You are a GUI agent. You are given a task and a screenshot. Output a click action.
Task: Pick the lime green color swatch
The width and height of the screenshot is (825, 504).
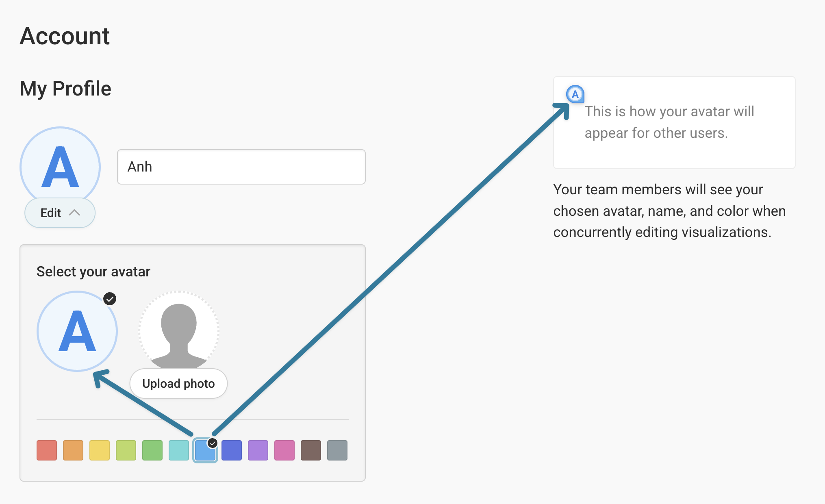pyautogui.click(x=126, y=450)
